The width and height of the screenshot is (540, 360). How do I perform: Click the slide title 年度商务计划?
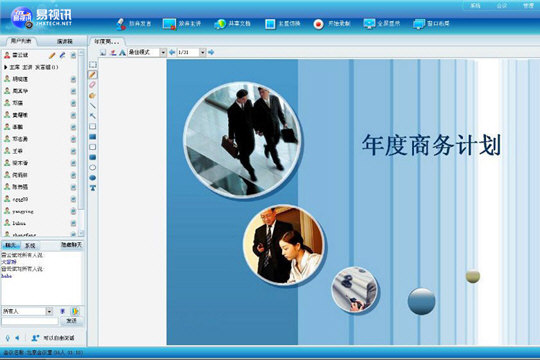point(431,145)
